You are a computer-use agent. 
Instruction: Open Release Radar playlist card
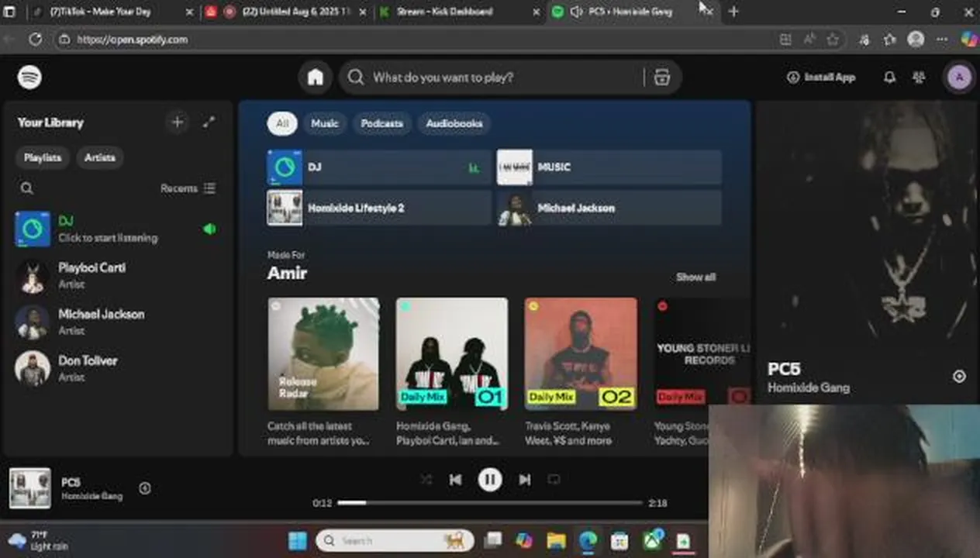pyautogui.click(x=323, y=370)
